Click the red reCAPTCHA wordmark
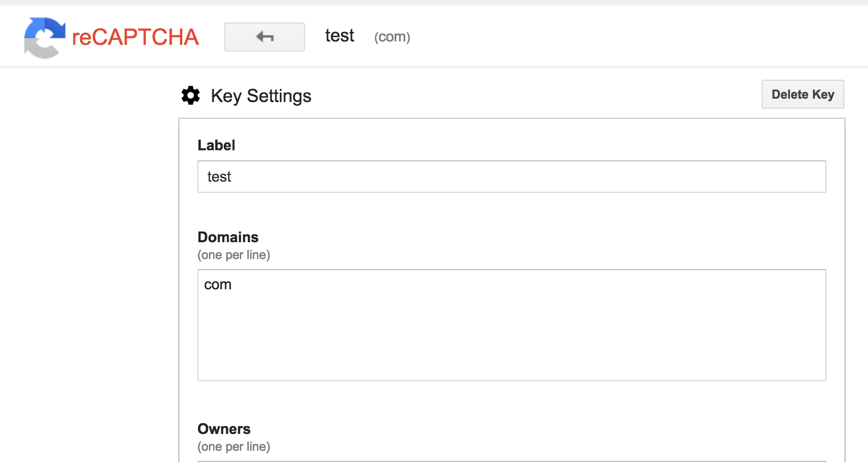The height and width of the screenshot is (462, 868). tap(135, 37)
